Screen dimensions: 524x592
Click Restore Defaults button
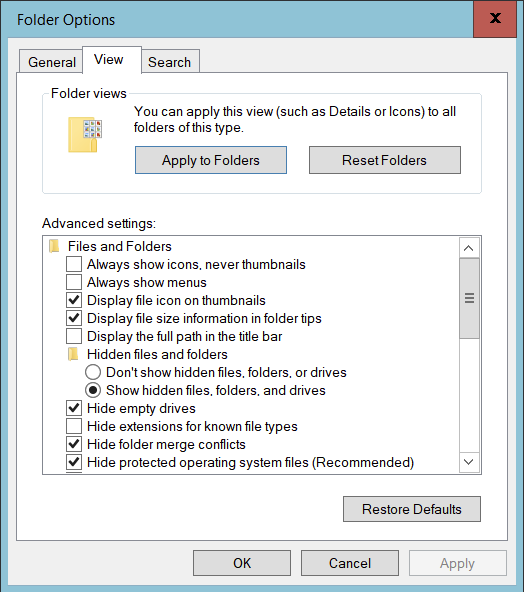412,509
